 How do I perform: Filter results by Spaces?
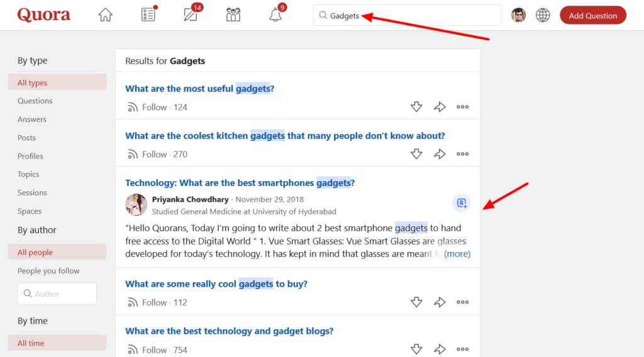tap(30, 211)
